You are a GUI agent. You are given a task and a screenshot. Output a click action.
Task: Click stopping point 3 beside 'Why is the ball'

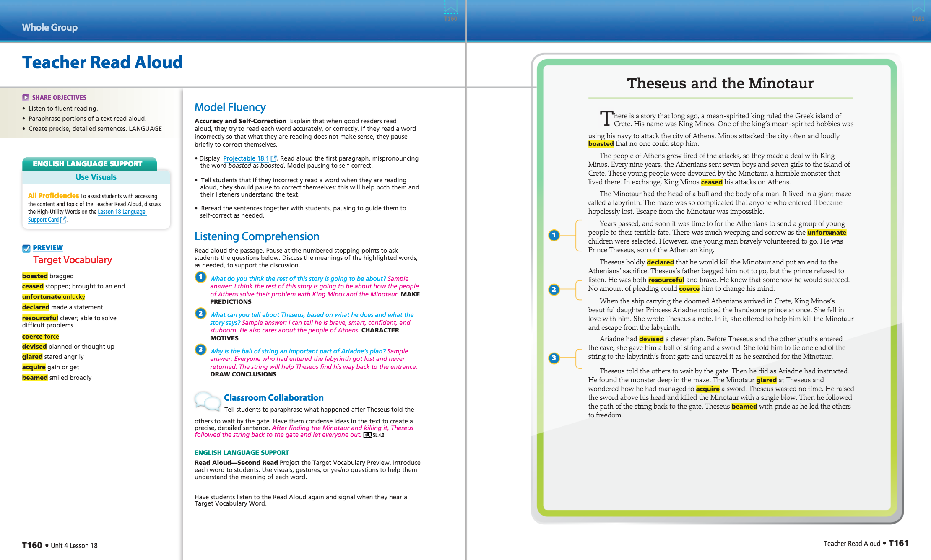pyautogui.click(x=200, y=350)
